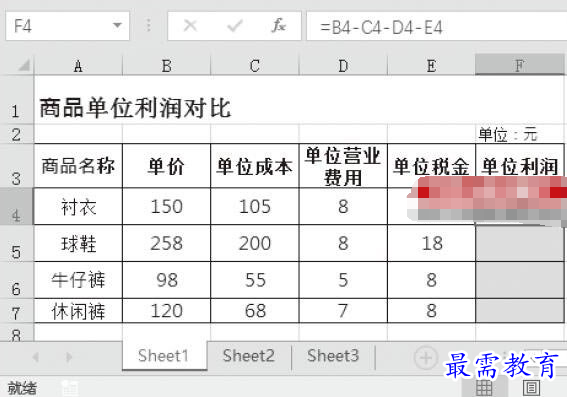Select empty profit cell in 牛仔裤 row
The image size is (567, 397).
click(x=520, y=280)
